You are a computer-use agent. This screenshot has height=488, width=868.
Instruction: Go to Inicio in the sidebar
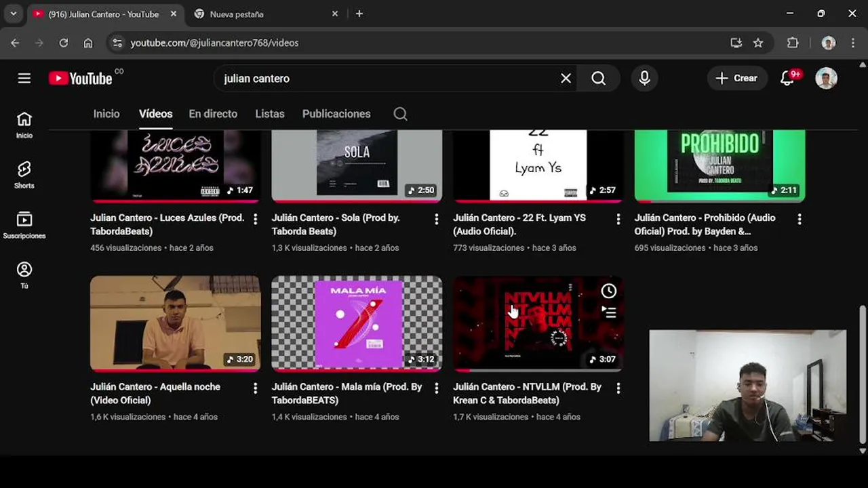click(24, 125)
